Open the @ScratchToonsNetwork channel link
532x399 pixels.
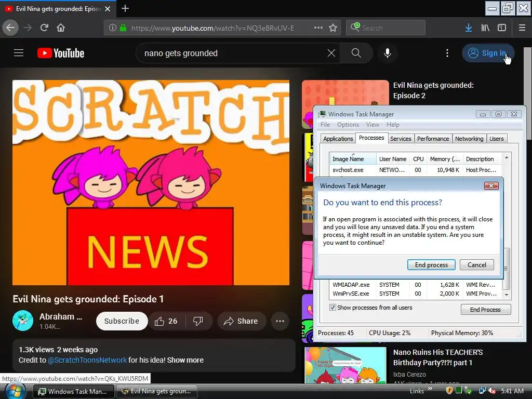(x=87, y=360)
